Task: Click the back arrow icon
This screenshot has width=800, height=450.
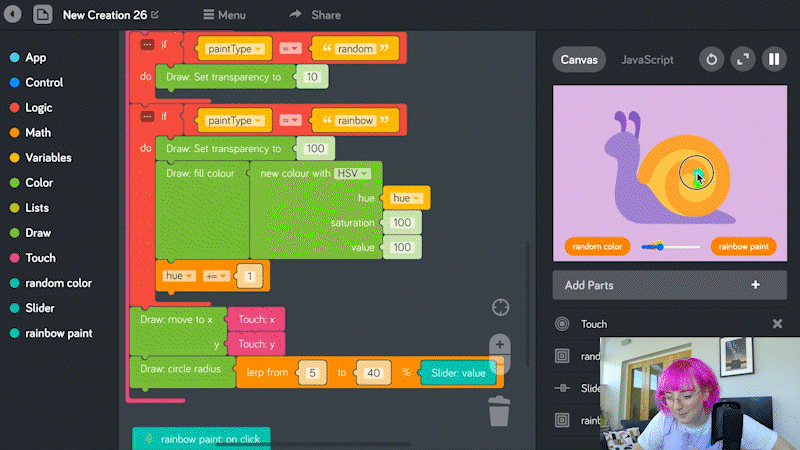Action: pos(13,15)
